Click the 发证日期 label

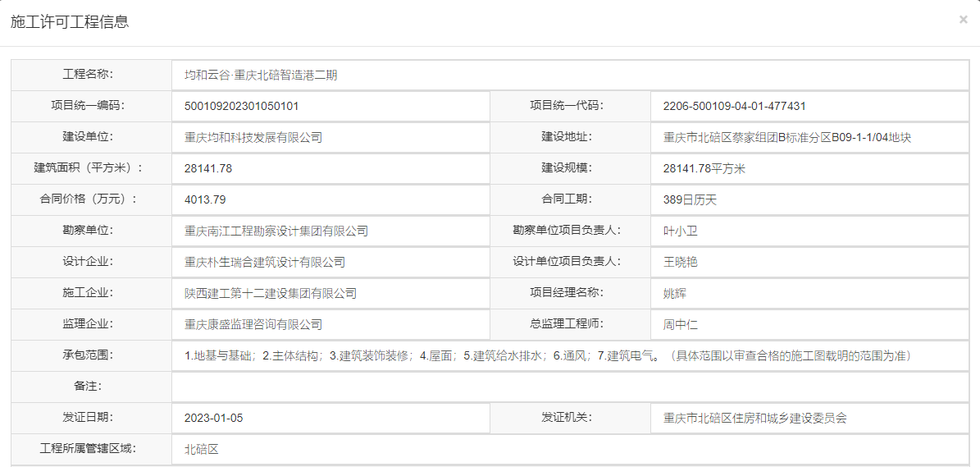87,419
